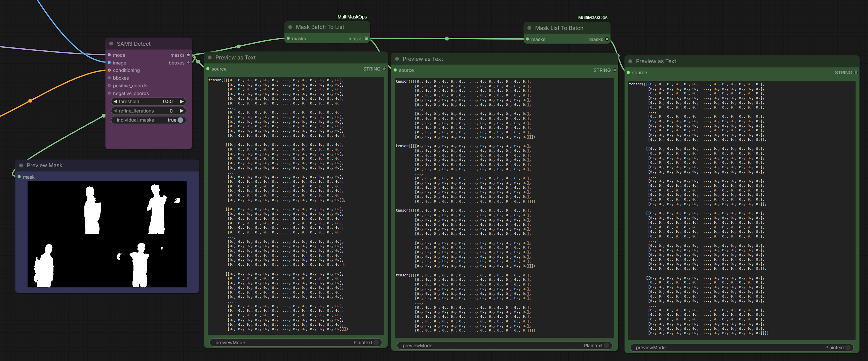The image size is (868, 361).
Task: Click the positive_coords input socket
Action: [x=109, y=85]
